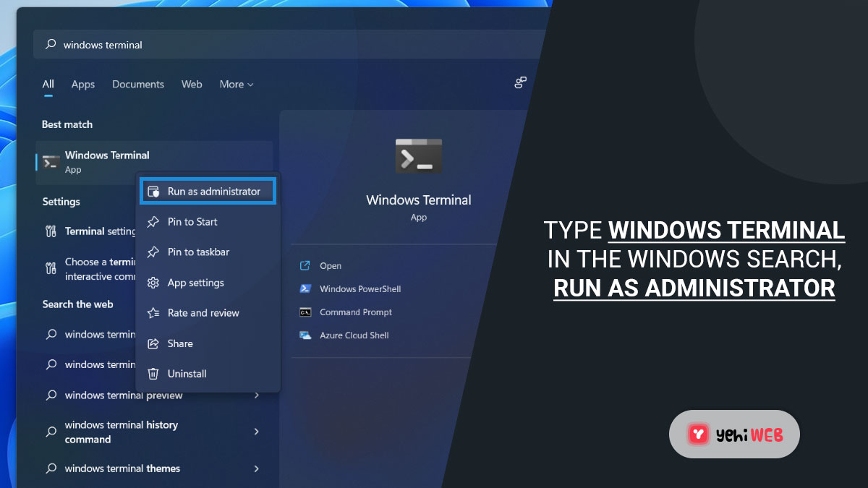Image resolution: width=868 pixels, height=488 pixels.
Task: Open the account options icon near search filters
Action: pos(520,82)
